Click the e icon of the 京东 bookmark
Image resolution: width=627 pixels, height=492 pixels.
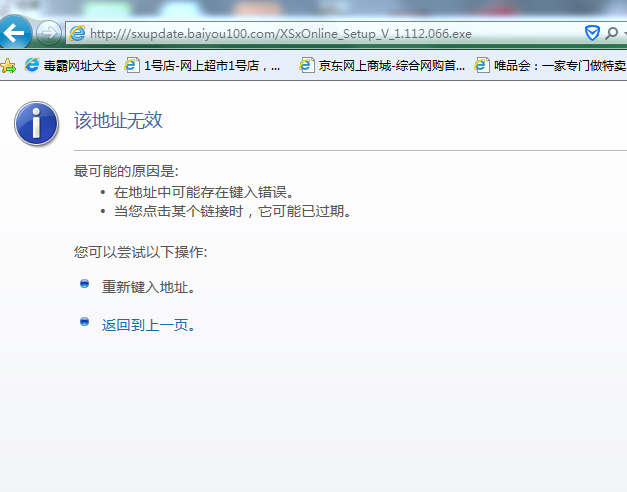308,66
